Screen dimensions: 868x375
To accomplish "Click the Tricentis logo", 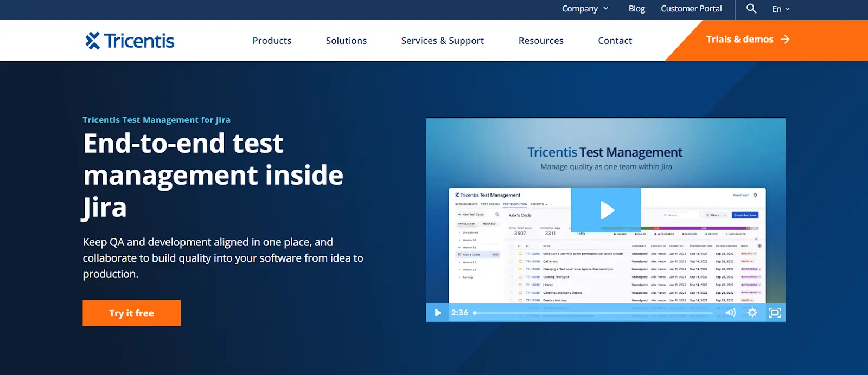I will [130, 41].
